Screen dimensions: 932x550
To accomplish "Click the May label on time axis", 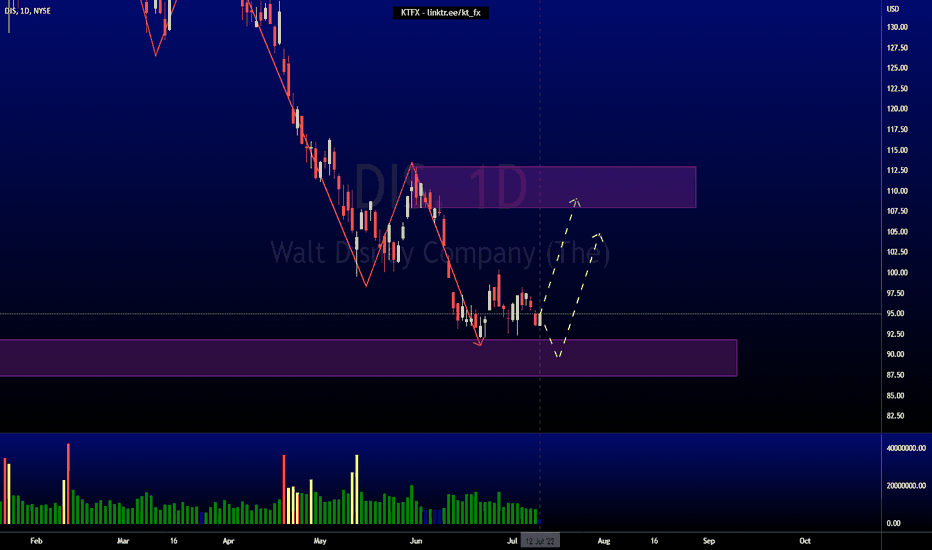I will [x=320, y=541].
